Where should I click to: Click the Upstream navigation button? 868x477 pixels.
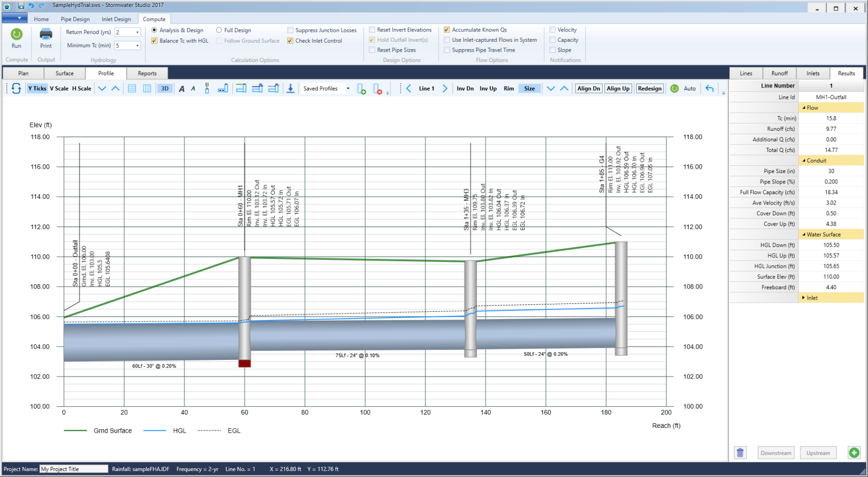[818, 453]
